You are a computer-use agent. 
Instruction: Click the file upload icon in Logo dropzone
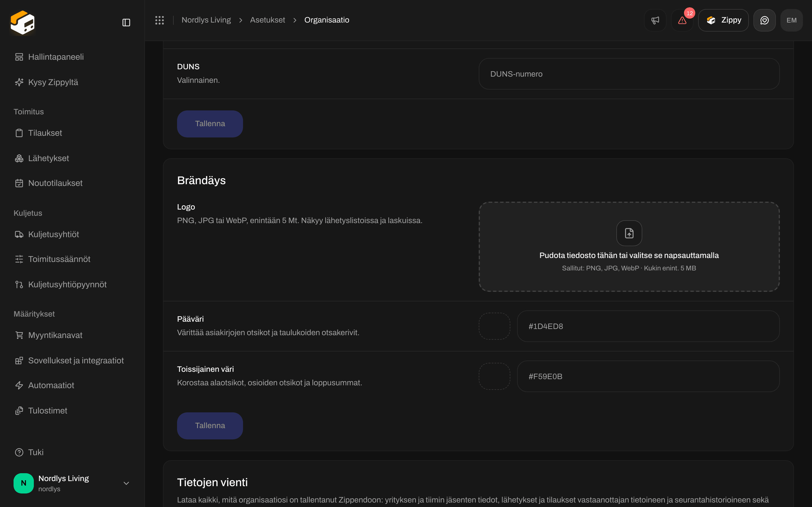coord(629,233)
